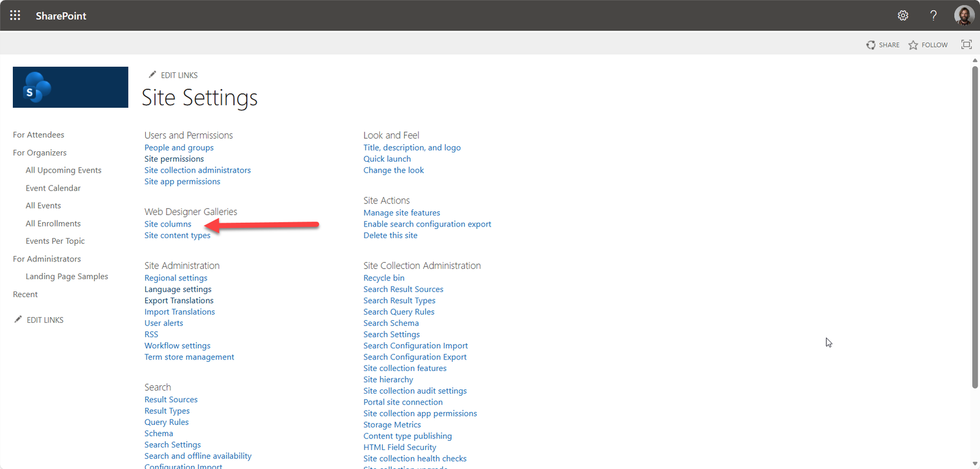Navigate to For Administrators section
This screenshot has width=980, height=469.
coord(47,259)
